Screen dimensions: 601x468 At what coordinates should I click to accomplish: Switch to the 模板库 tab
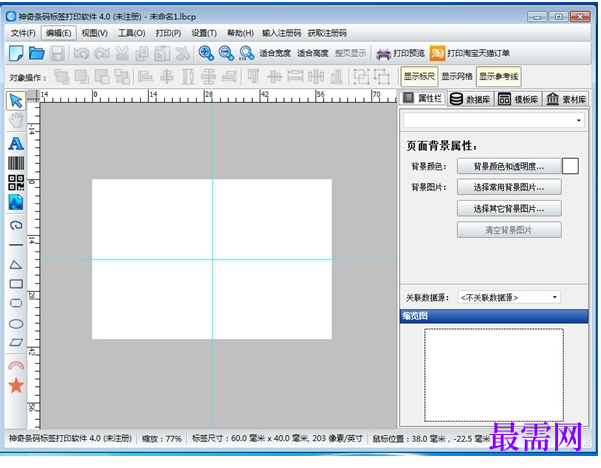518,99
